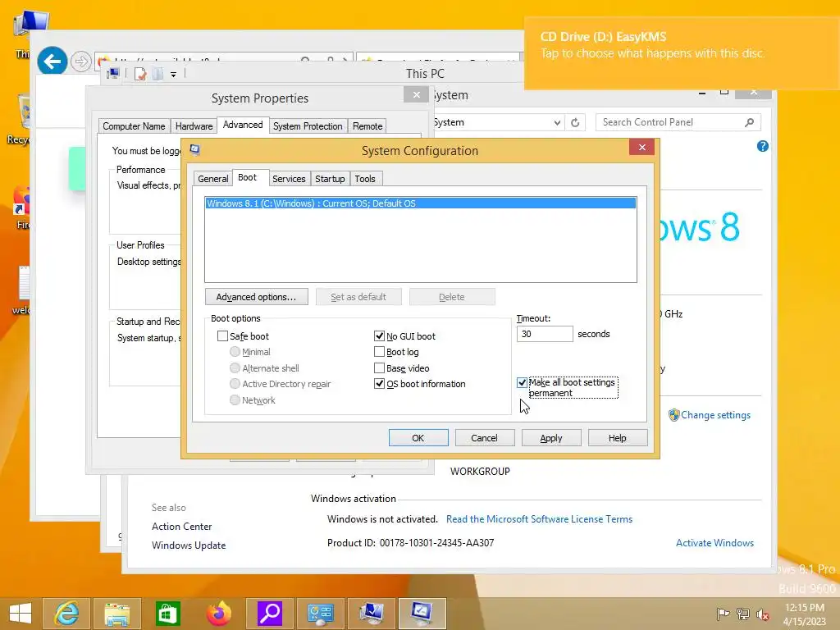
Task: Switch to the General tab
Action: [x=212, y=179]
